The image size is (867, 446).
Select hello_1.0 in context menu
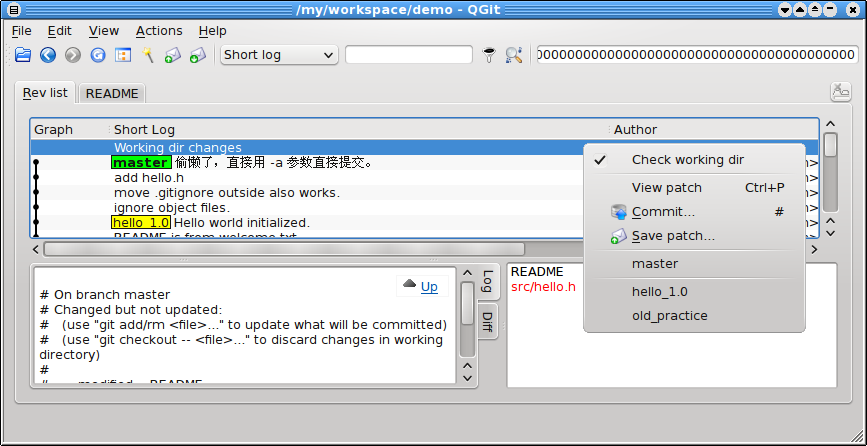694,292
